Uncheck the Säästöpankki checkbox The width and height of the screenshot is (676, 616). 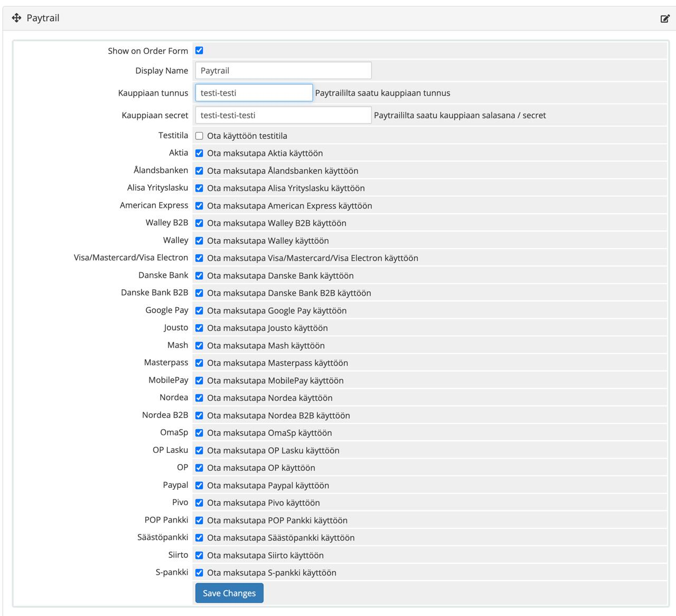pos(199,537)
